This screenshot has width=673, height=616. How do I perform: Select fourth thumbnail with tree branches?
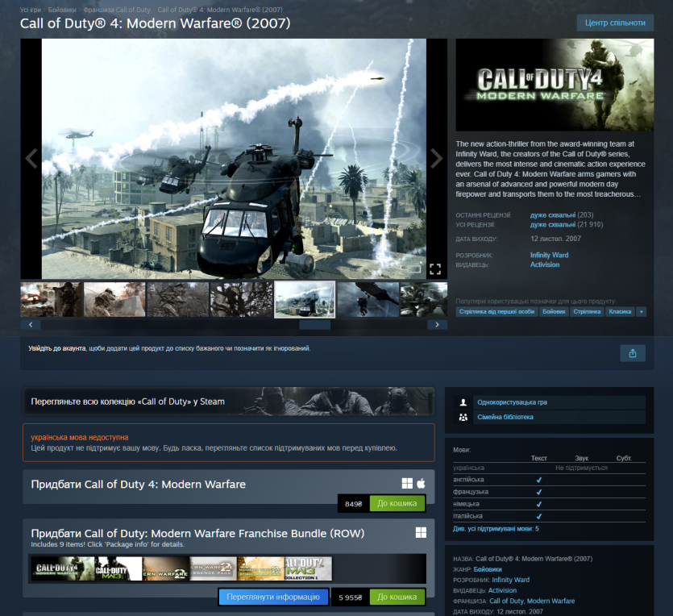[x=242, y=300]
